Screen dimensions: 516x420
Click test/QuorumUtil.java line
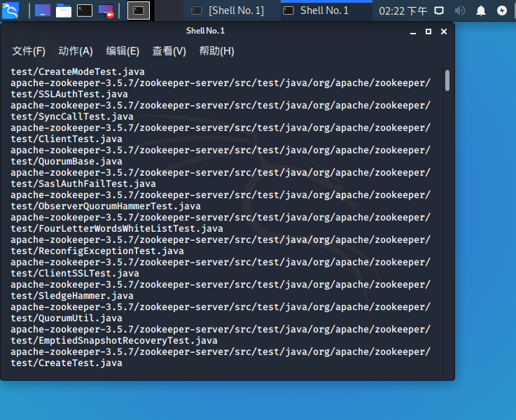point(67,318)
